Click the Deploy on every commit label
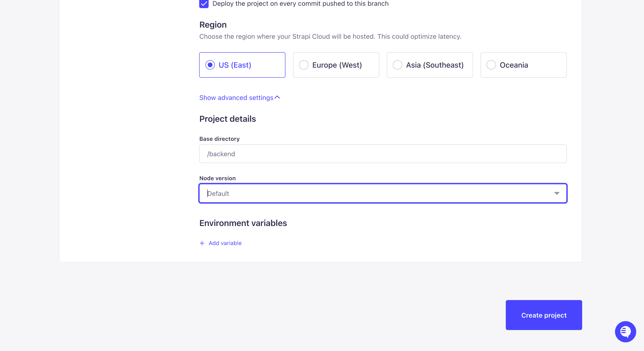The image size is (644, 351). click(x=300, y=3)
